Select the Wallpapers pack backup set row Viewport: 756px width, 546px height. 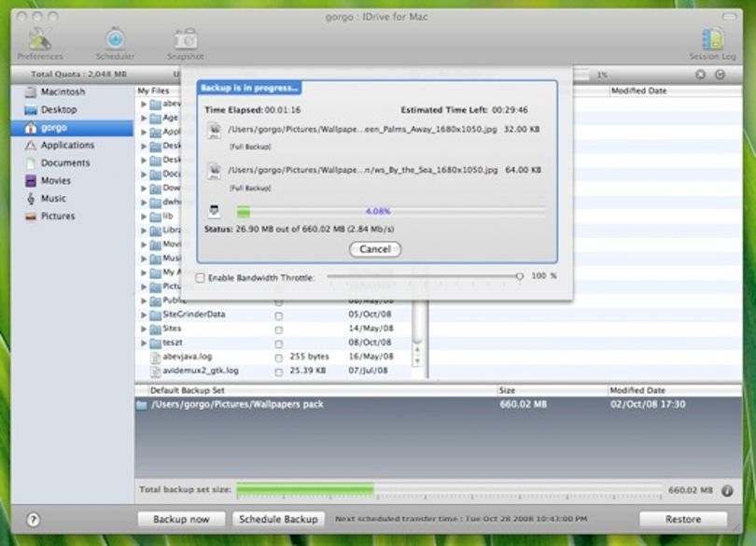[439, 405]
